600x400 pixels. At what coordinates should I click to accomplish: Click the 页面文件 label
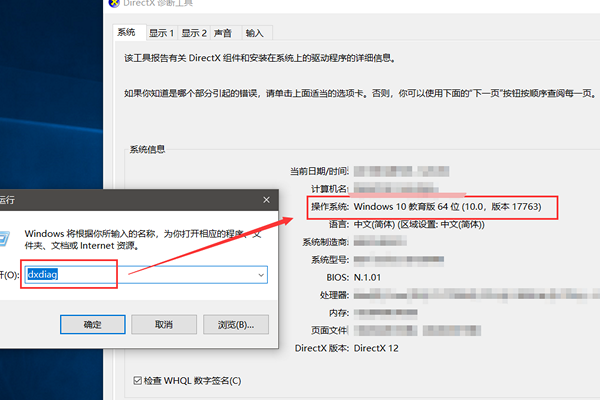coord(330,330)
